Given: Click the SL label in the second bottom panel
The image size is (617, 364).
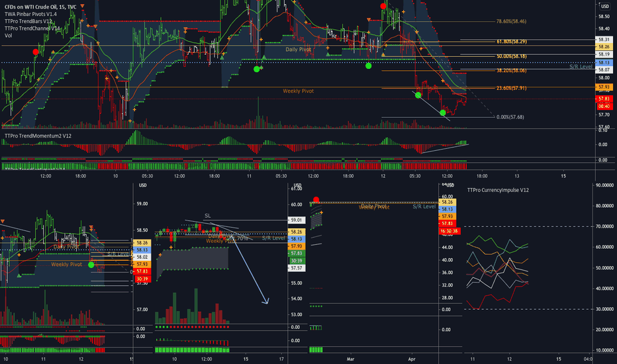Looking at the screenshot, I should [207, 216].
